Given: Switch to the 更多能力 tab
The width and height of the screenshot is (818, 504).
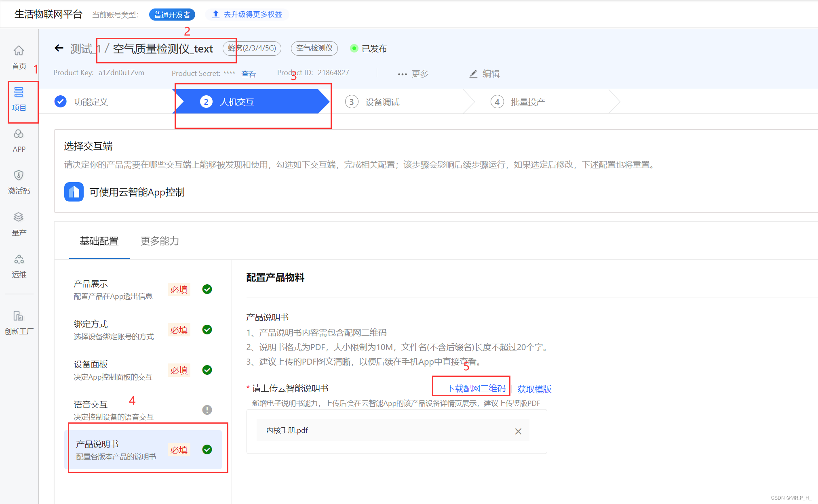Looking at the screenshot, I should [160, 241].
